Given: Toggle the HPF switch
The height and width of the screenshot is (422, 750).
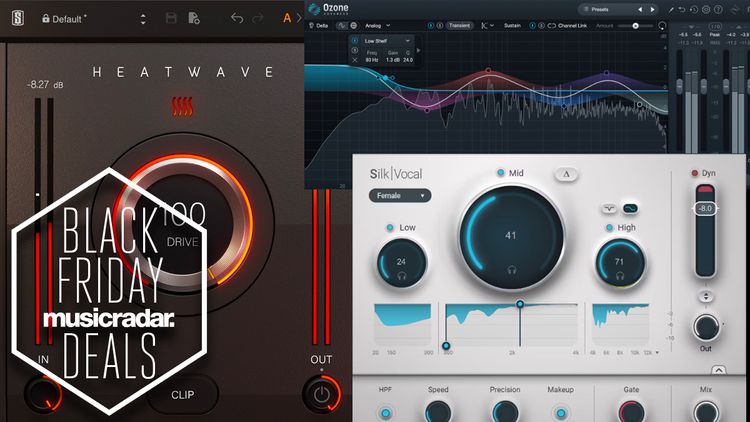Looking at the screenshot, I should (x=386, y=412).
